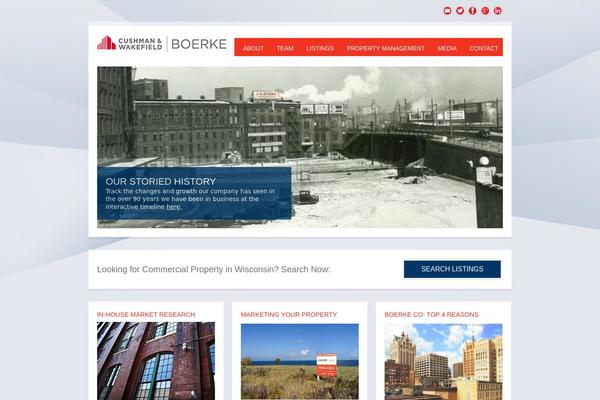
Task: Click the Search Listings button
Action: (x=452, y=269)
